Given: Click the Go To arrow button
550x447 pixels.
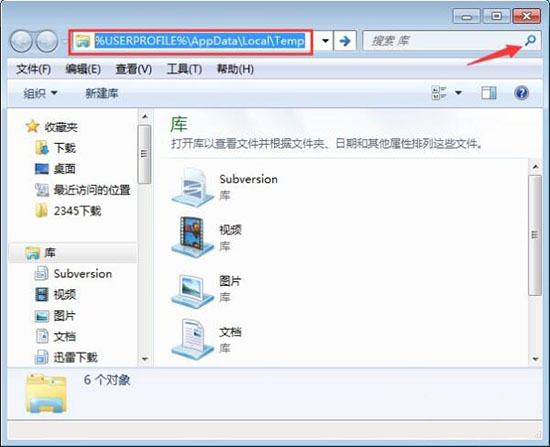Looking at the screenshot, I should (x=345, y=41).
